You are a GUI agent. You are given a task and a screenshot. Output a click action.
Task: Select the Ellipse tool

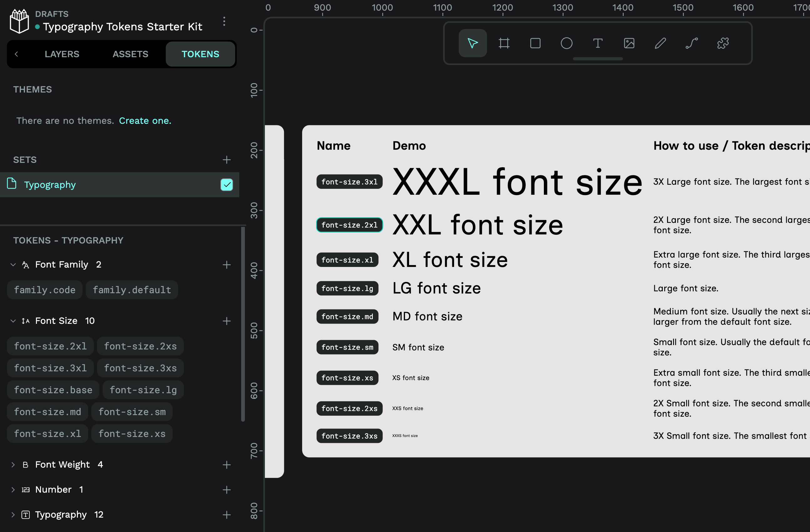tap(566, 43)
